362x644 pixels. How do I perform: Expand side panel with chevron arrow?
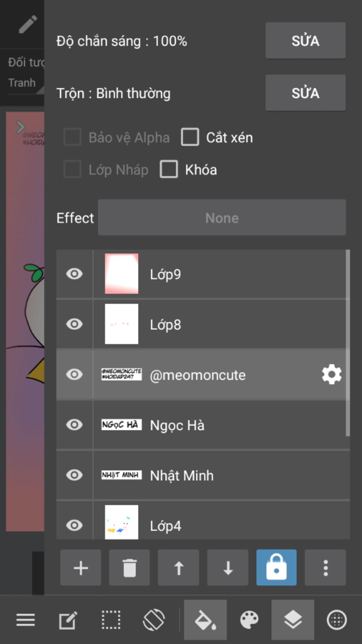coord(21,127)
